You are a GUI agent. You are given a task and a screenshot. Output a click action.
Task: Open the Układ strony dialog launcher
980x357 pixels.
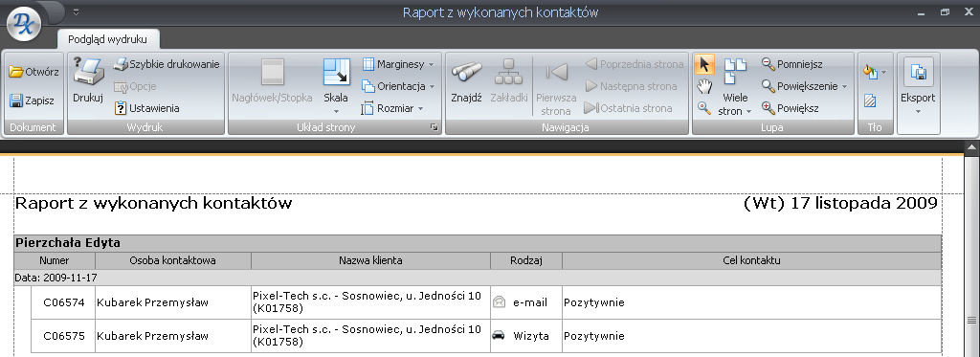[x=434, y=127]
